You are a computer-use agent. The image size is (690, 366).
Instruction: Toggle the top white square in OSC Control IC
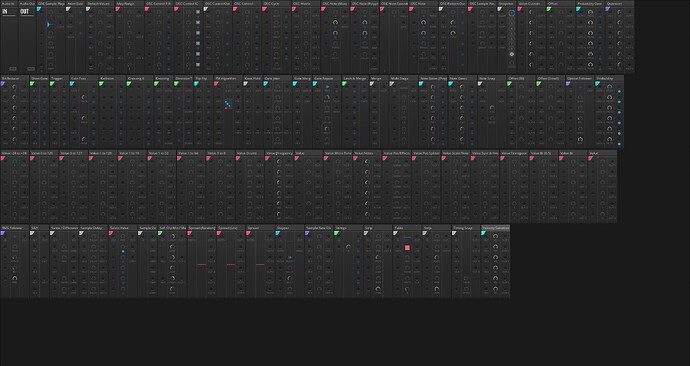coord(198,12)
